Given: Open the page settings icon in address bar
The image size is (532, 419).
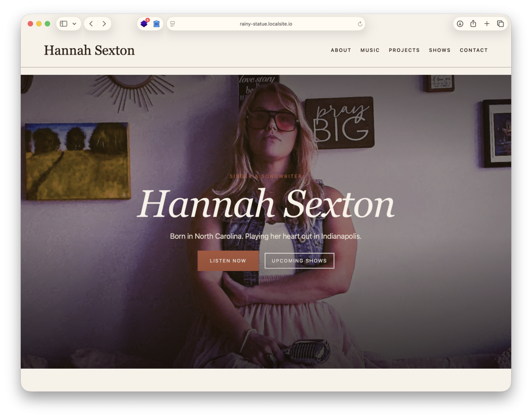Looking at the screenshot, I should point(173,24).
